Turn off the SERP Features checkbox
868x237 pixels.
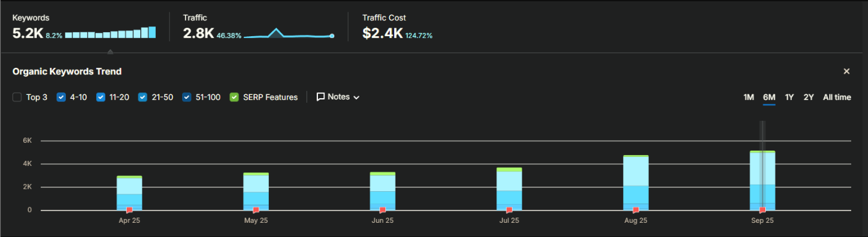[x=235, y=98]
